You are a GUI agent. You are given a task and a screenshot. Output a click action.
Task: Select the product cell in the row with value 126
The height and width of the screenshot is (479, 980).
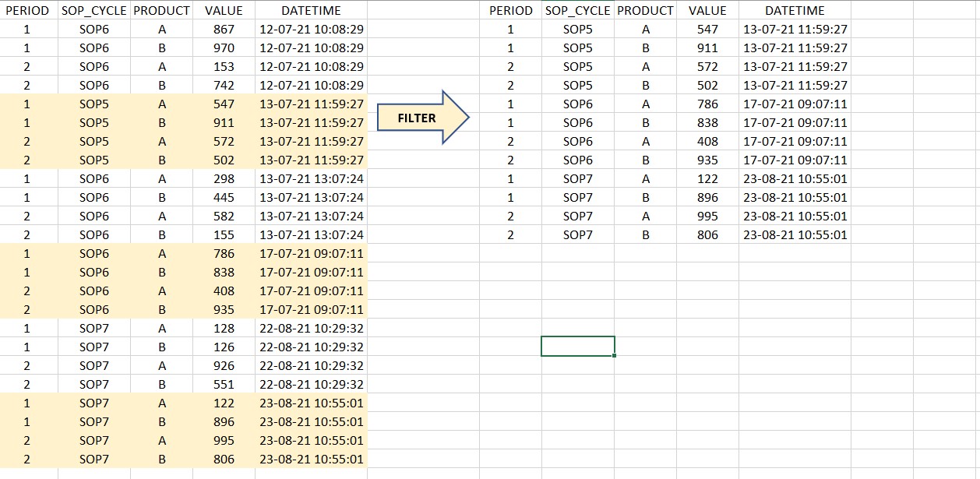161,347
